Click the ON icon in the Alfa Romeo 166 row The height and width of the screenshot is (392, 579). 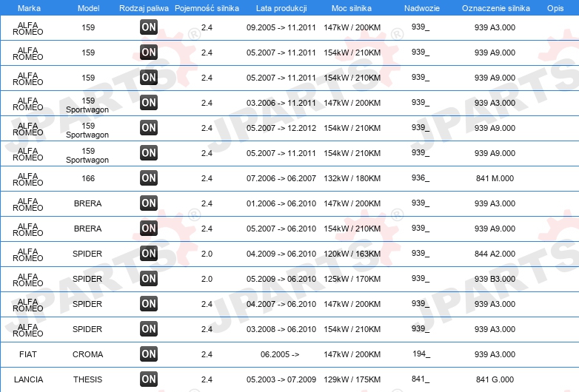pyautogui.click(x=149, y=178)
